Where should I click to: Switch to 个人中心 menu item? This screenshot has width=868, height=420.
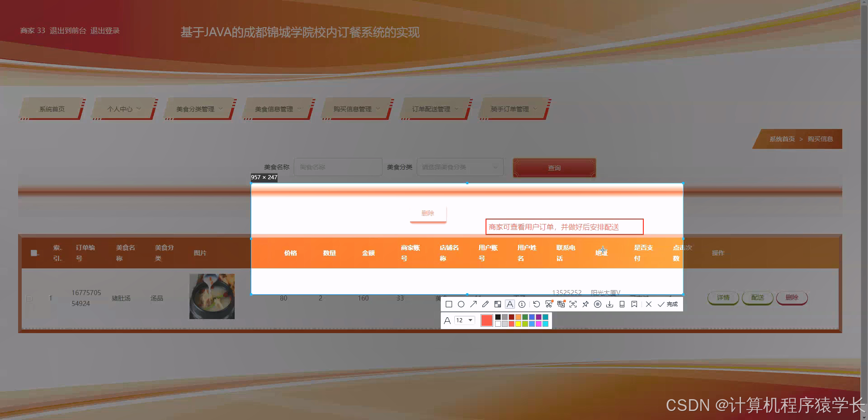coord(120,109)
